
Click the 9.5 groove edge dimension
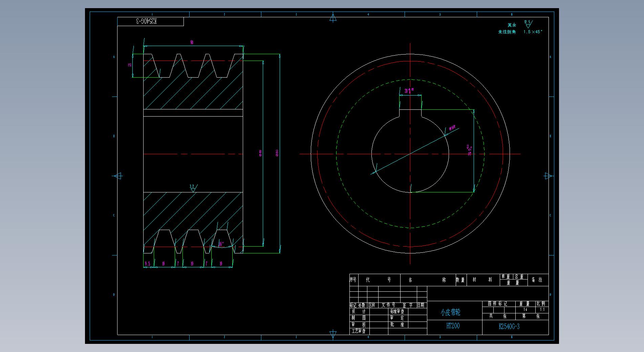coord(147,264)
